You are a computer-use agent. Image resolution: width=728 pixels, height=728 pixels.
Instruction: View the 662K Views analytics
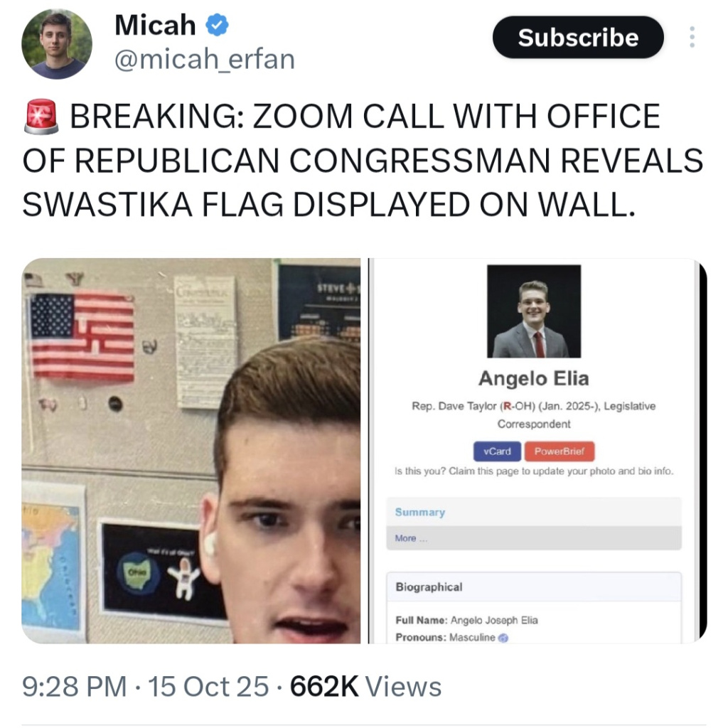[x=365, y=686]
